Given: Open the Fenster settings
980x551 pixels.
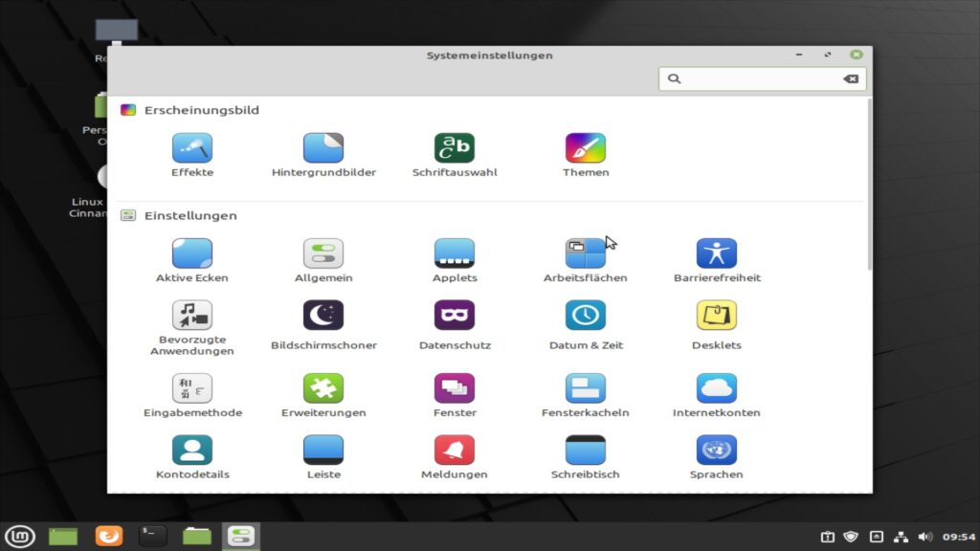Looking at the screenshot, I should tap(455, 395).
